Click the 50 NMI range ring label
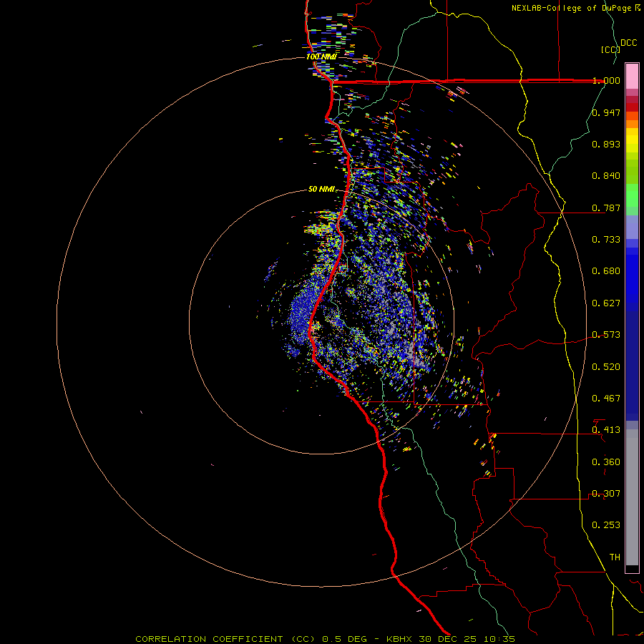Screen dimensions: 644x644 tap(321, 190)
